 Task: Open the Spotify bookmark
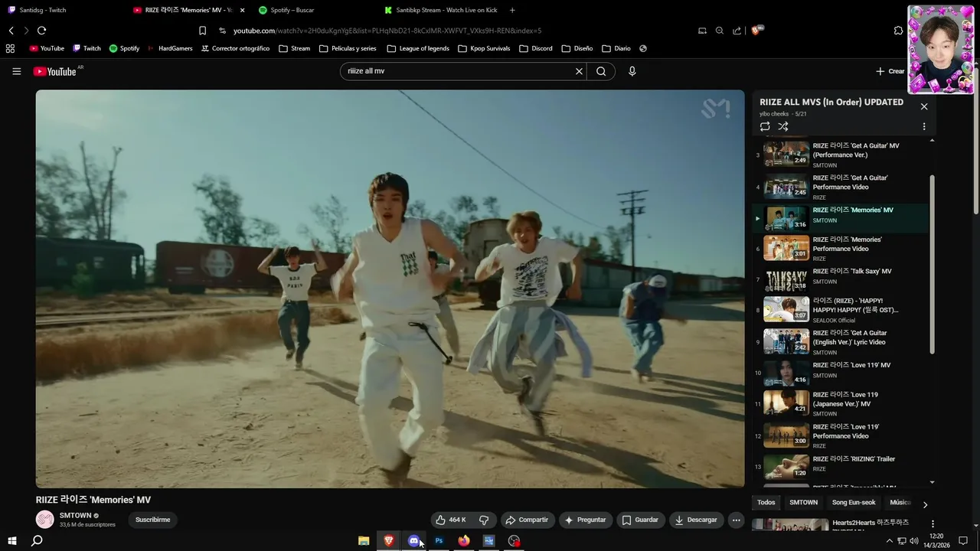[x=124, y=48]
